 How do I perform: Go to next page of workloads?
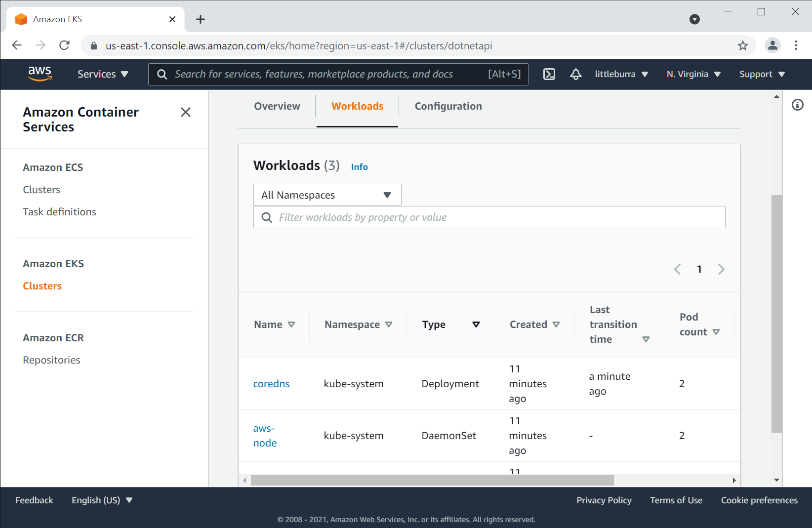point(721,269)
